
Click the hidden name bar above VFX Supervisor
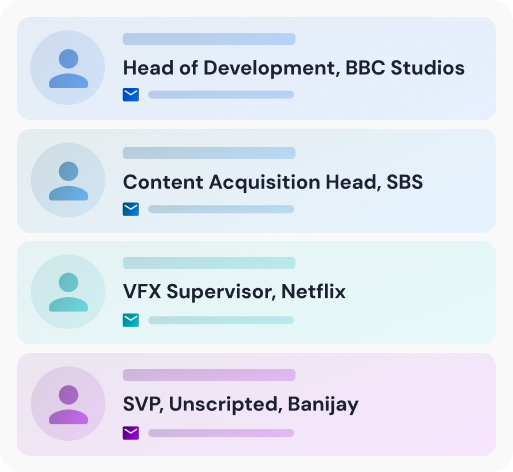(x=209, y=263)
